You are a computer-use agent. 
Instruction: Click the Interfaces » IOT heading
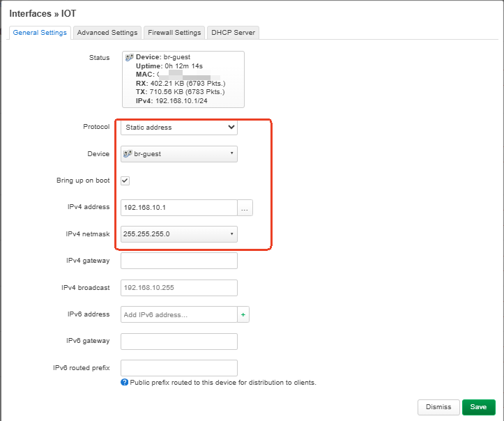(43, 13)
